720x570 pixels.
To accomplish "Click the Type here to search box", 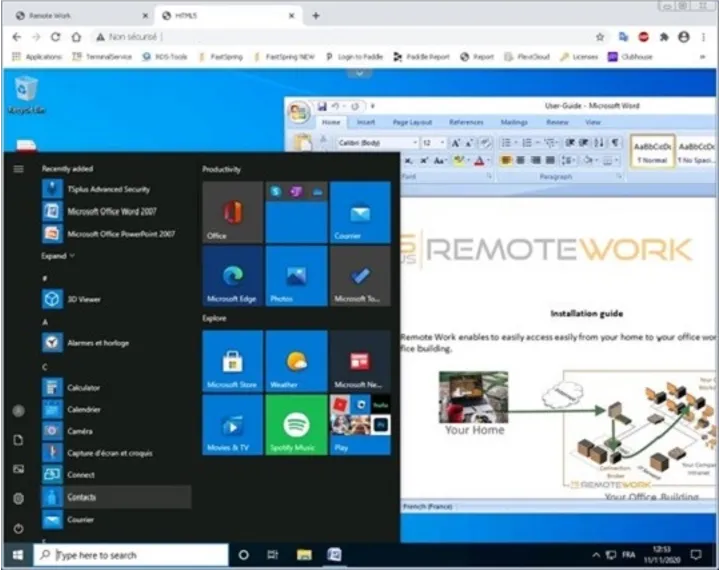I will (131, 555).
